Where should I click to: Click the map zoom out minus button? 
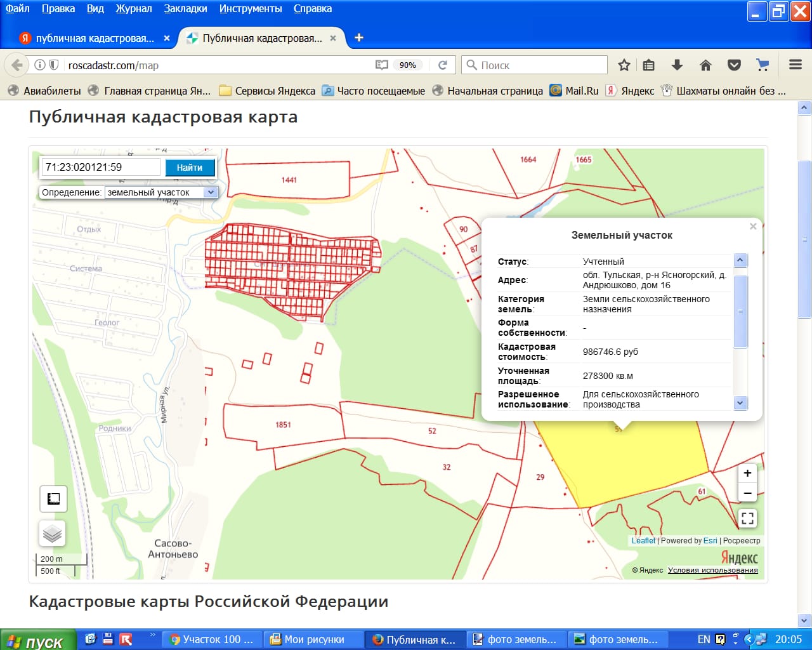(747, 493)
